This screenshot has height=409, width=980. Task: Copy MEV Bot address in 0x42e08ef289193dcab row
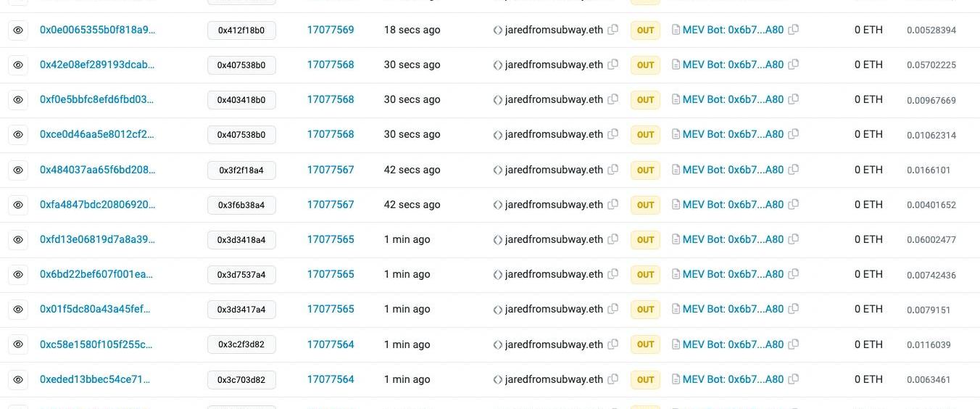[x=794, y=65]
